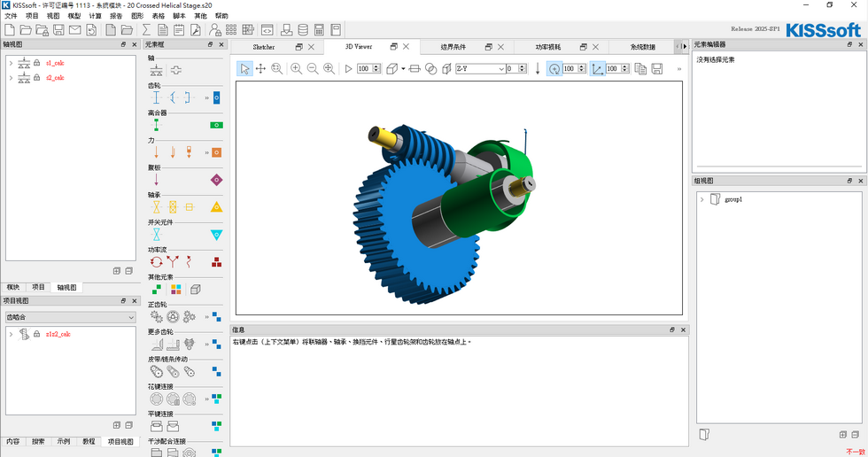
Task: Click the save image icon in 3D Viewer toolbar
Action: click(657, 68)
